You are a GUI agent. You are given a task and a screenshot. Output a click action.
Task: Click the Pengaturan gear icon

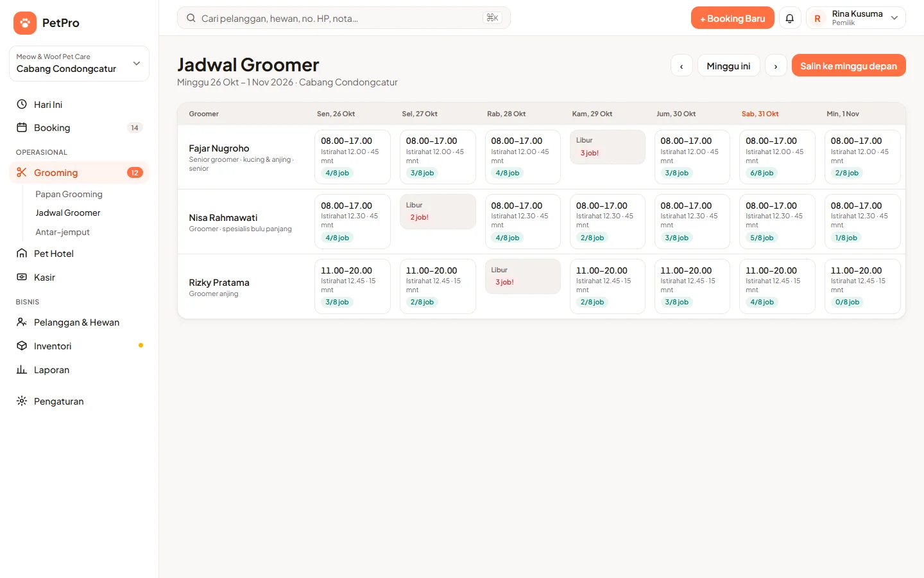click(x=22, y=401)
